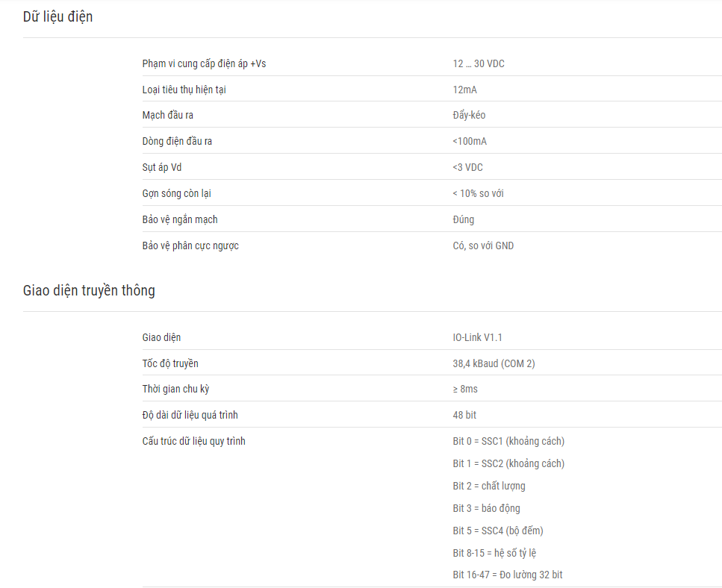Click the 'Bit 16-47 = Đo lường 32 bit' entry
722x588 pixels.
tap(508, 575)
